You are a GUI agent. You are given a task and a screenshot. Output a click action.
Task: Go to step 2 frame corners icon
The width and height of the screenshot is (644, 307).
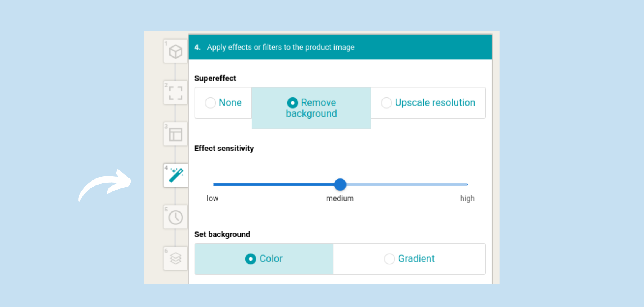[x=176, y=93]
